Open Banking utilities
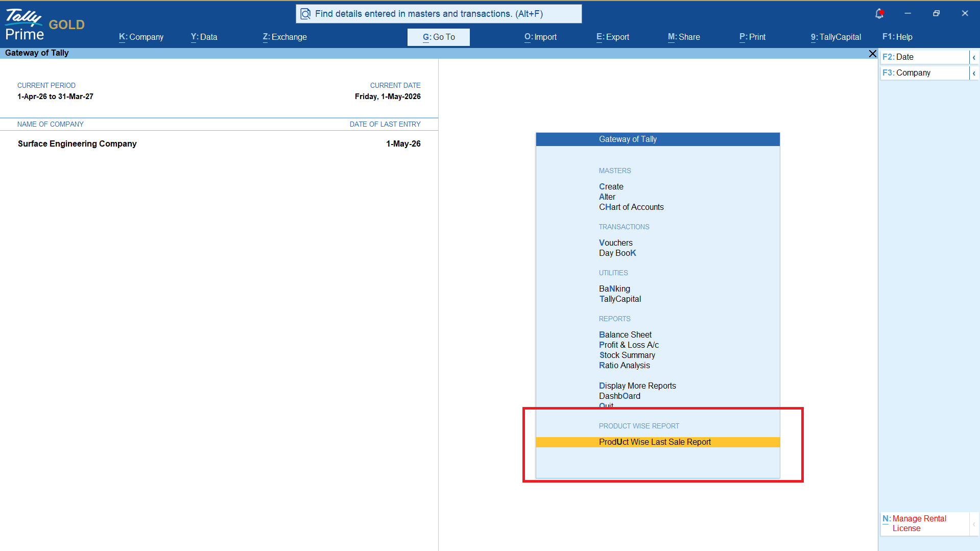The image size is (980, 551). click(x=614, y=289)
